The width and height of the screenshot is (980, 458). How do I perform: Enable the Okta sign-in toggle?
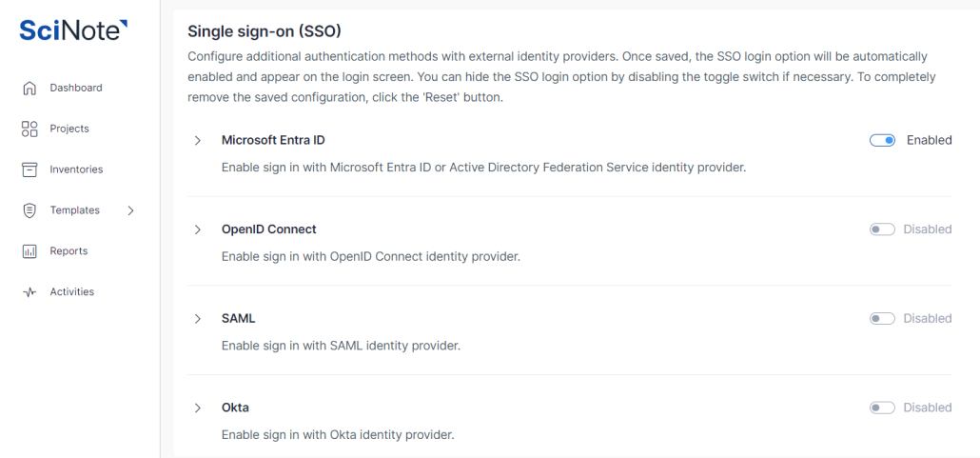point(882,408)
